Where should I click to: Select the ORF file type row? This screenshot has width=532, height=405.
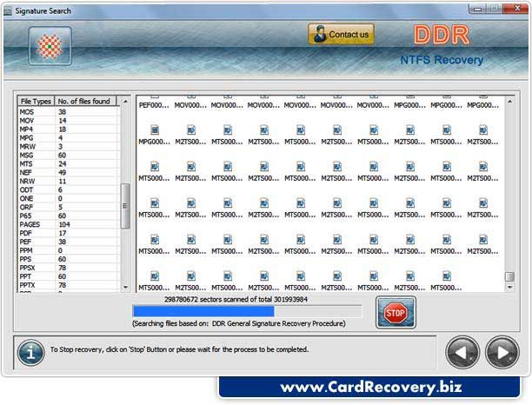[69, 207]
